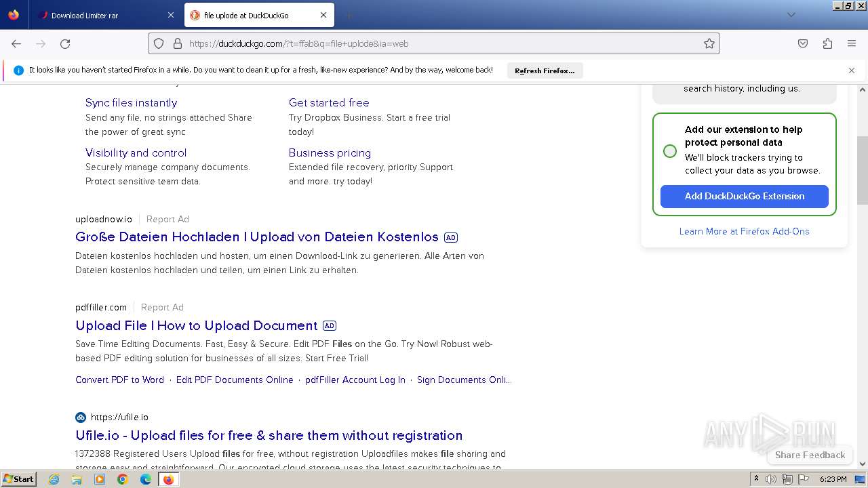
Task: Select the file uplode at DuckDuckGo tab
Action: [x=258, y=15]
